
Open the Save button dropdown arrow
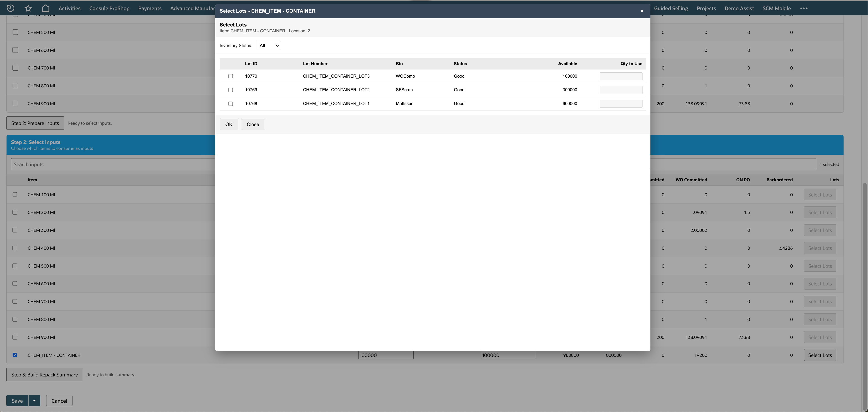[x=34, y=400]
